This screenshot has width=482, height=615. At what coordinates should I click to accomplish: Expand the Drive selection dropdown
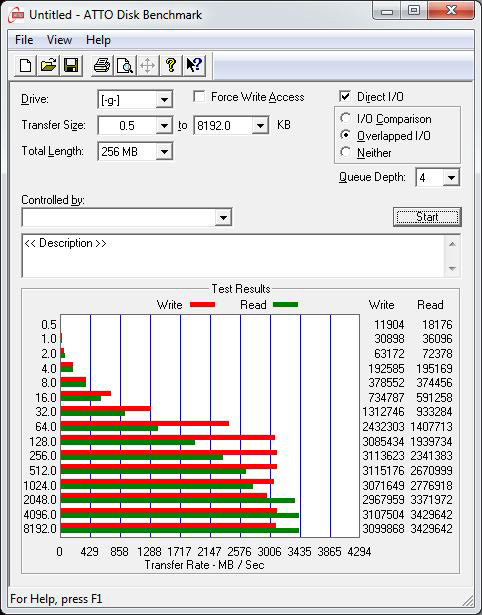(x=164, y=100)
